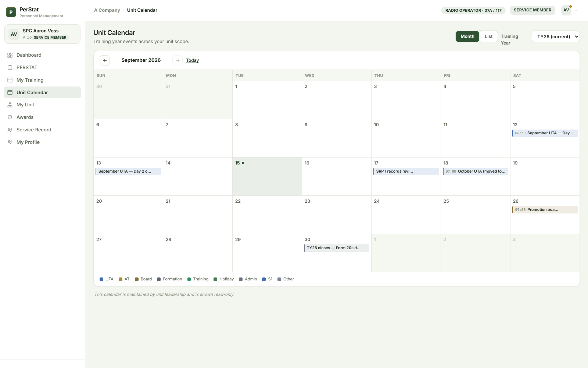The image size is (588, 368).
Task: Expand the user menu chevron
Action: point(576,10)
